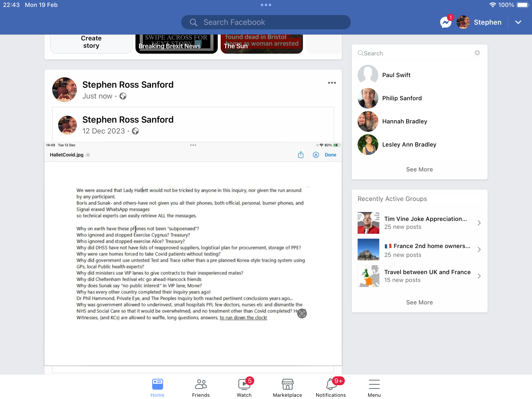Click Stephen name in top bar
The image size is (532, 399).
(x=488, y=22)
